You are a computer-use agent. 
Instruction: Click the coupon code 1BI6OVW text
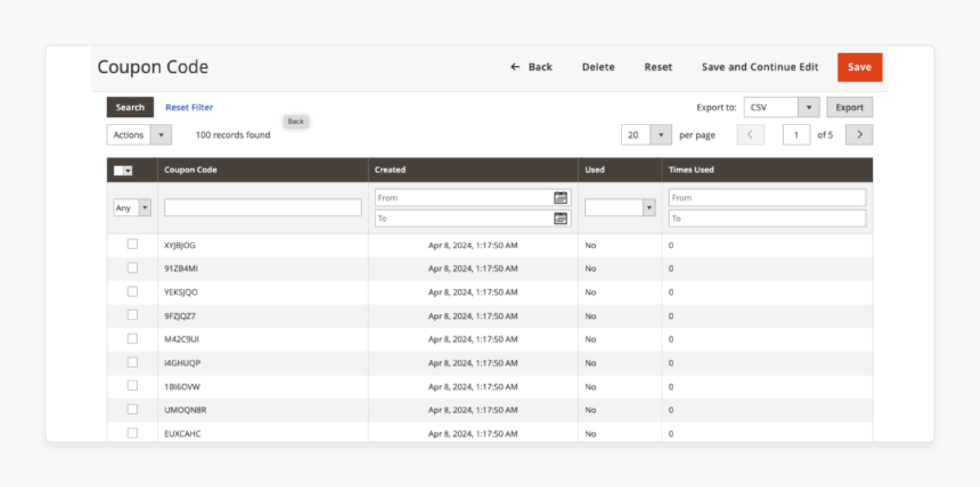(182, 387)
